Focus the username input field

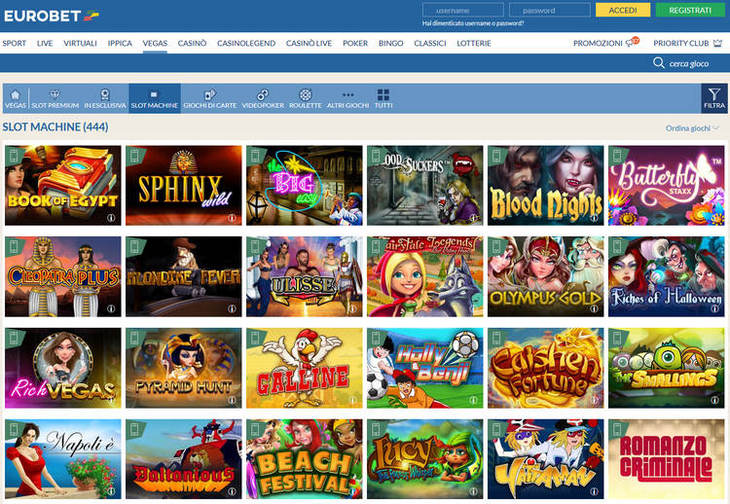(x=463, y=10)
